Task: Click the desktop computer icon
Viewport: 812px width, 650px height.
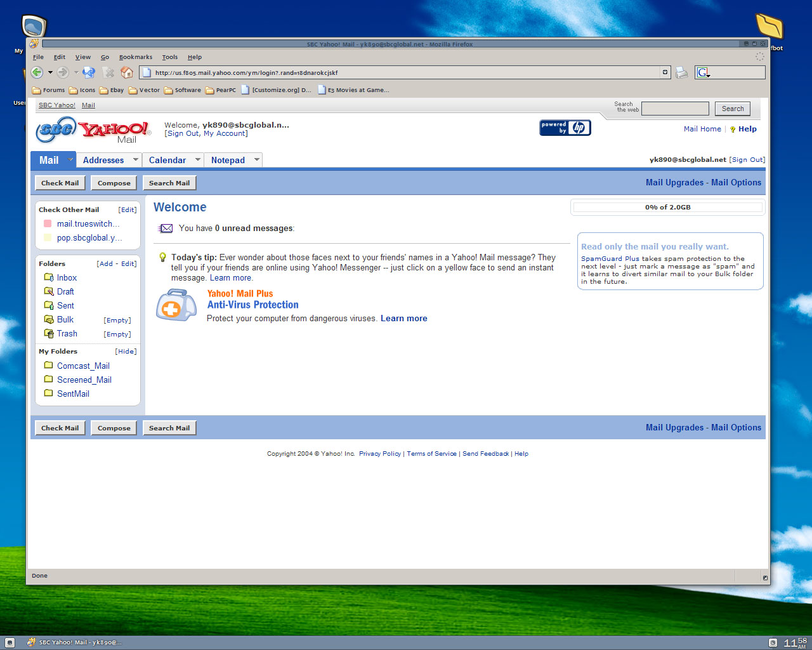Action: click(34, 27)
